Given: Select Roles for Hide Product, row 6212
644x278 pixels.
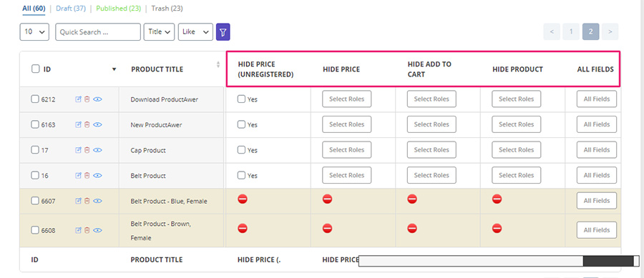Looking at the screenshot, I should pos(516,99).
